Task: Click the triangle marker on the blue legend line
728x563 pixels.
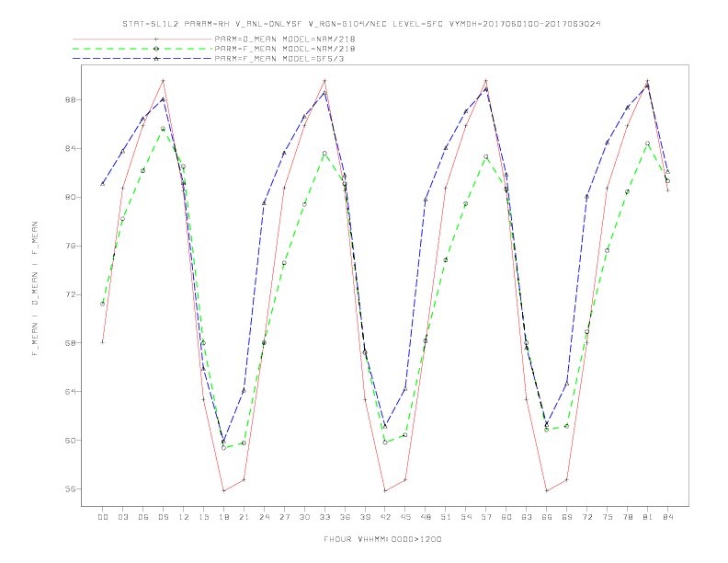Action: 156,59
